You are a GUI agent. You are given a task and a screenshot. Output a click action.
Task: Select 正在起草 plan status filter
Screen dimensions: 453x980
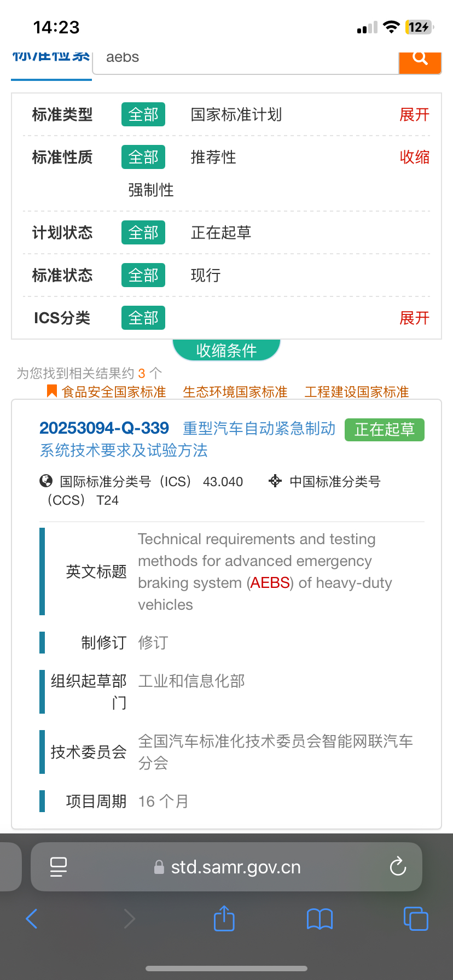click(x=221, y=233)
